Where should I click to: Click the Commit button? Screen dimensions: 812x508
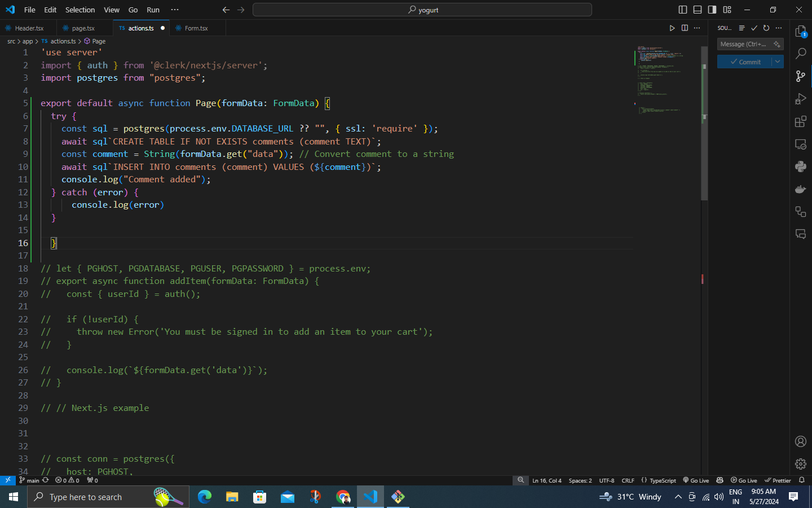[x=745, y=62]
